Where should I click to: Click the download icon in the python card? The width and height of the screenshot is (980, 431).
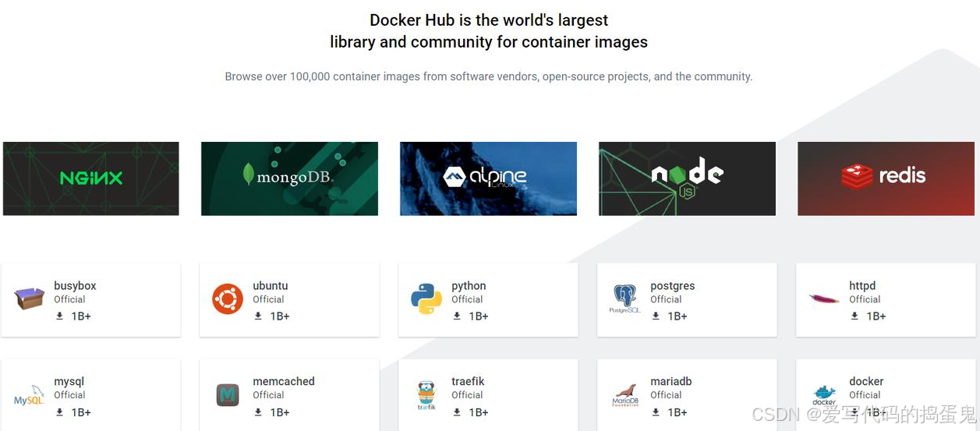pyautogui.click(x=457, y=316)
